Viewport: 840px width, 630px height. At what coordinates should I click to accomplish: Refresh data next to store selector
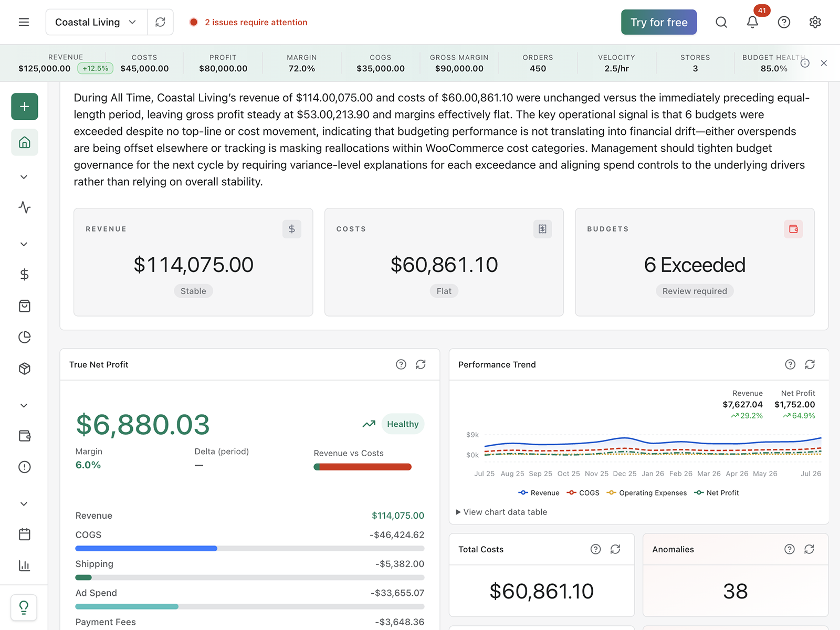160,22
